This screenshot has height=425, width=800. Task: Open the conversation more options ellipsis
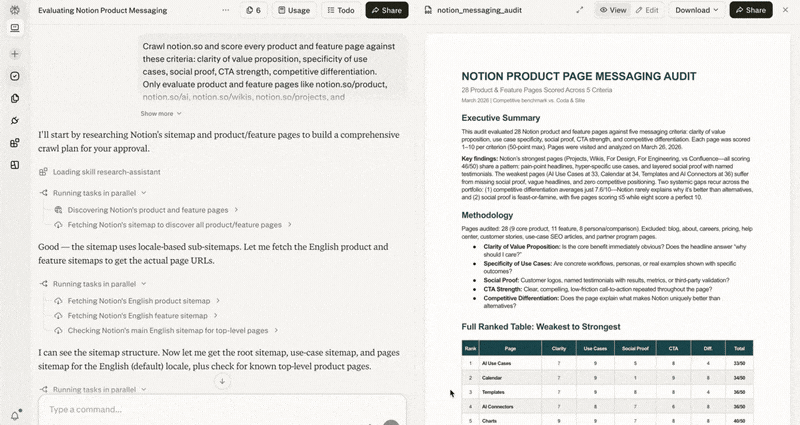click(x=226, y=10)
